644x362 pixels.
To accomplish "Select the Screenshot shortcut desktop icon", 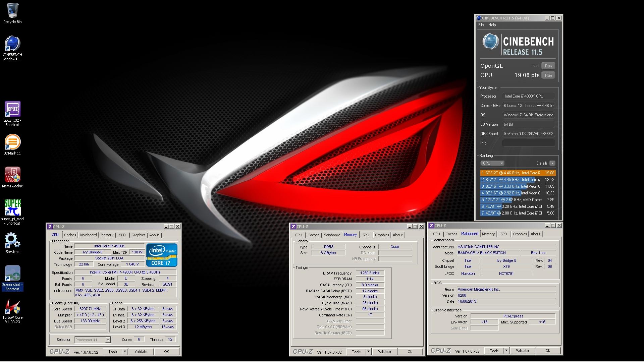I will tap(12, 278).
